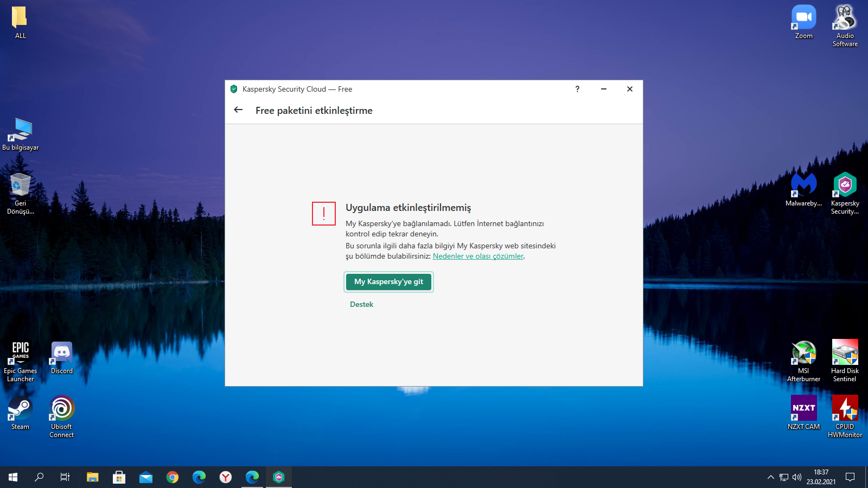Select the Epic Games Launcher shortcut
868x488 pixels.
click(20, 362)
